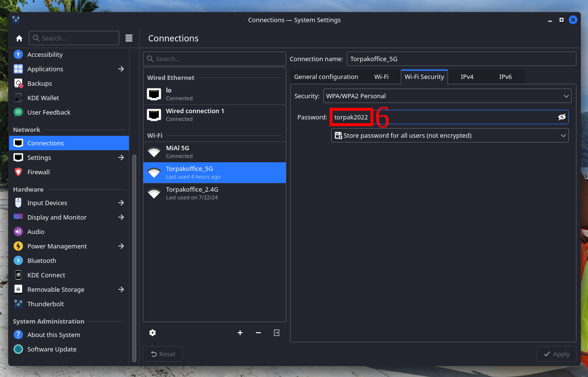Open the hamburger menu beside sidebar search

pos(129,38)
